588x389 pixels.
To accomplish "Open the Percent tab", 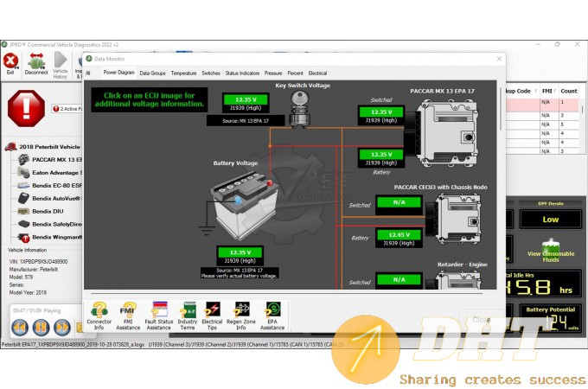I will point(295,73).
